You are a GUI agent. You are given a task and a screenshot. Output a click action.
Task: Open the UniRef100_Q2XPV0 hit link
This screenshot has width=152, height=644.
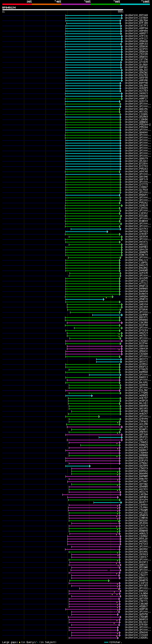137,49
